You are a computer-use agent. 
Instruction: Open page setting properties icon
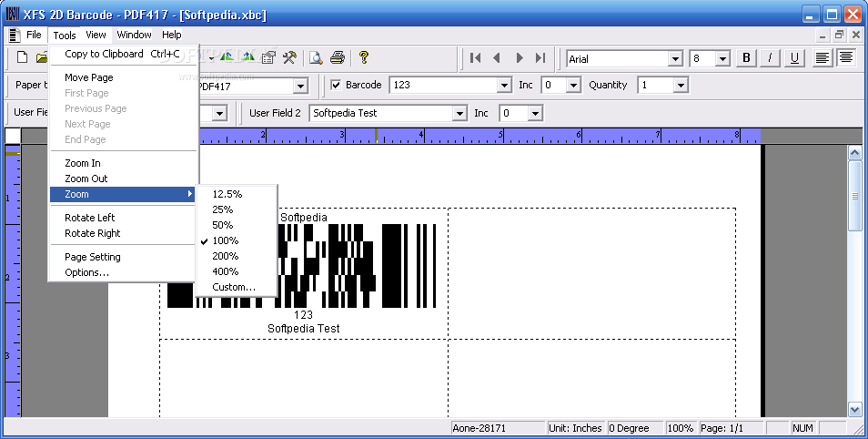[268, 57]
